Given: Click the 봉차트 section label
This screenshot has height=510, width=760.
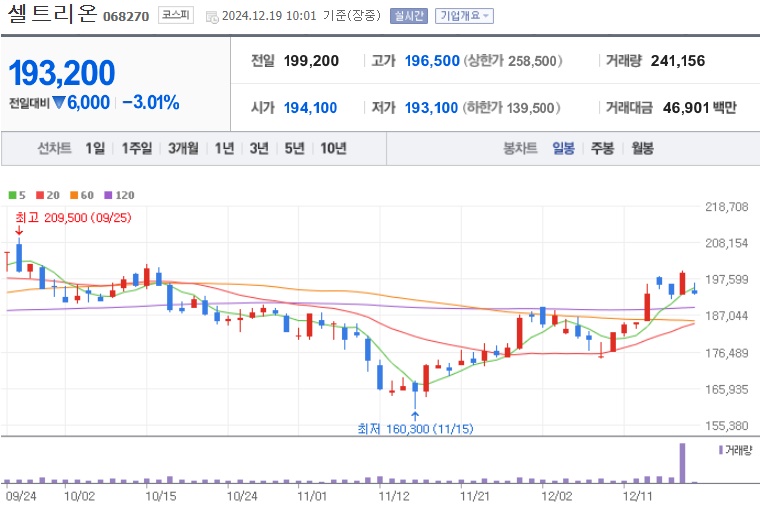Looking at the screenshot, I should (x=520, y=148).
